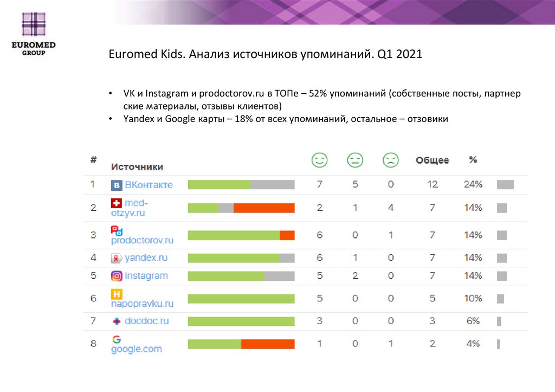Click the Google G logo icon
Image resolution: width=555 pixels, height=392 pixels.
(116, 339)
